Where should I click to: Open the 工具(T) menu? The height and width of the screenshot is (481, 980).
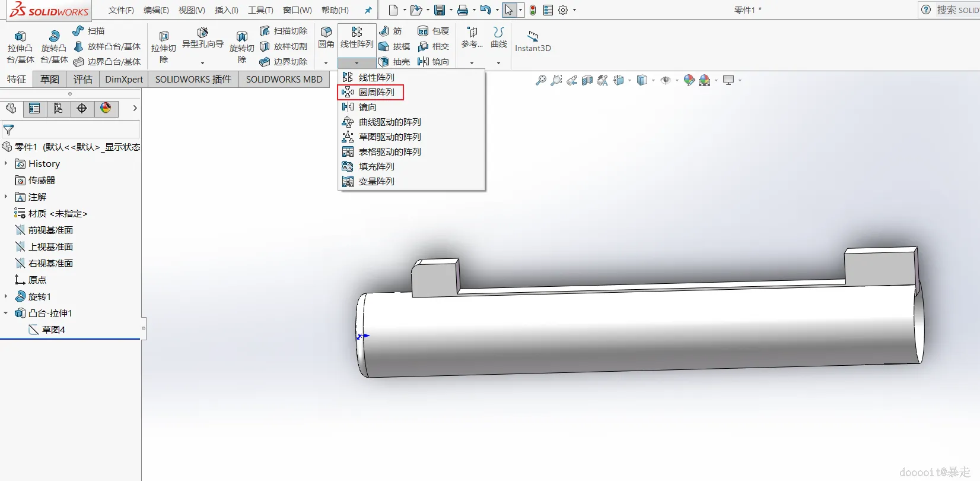click(x=260, y=10)
